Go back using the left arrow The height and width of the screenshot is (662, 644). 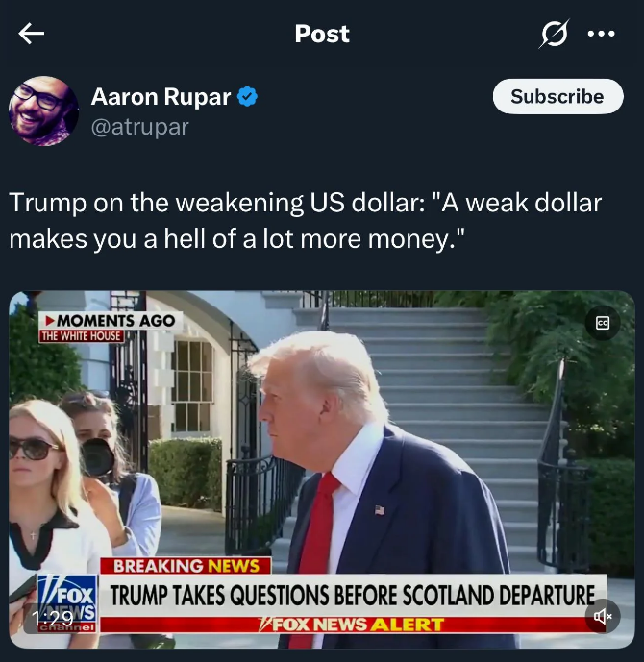[x=32, y=34]
